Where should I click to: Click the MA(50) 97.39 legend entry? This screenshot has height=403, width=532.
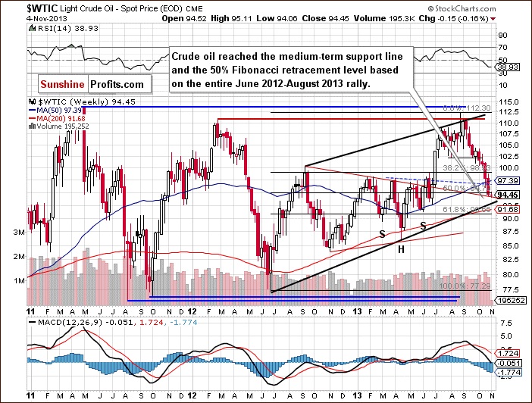click(x=56, y=111)
